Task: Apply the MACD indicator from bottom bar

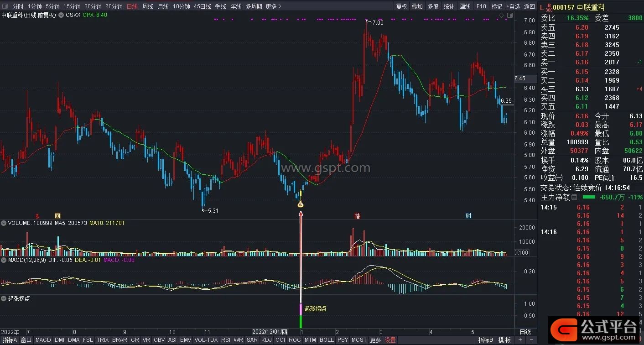Action: [43, 340]
